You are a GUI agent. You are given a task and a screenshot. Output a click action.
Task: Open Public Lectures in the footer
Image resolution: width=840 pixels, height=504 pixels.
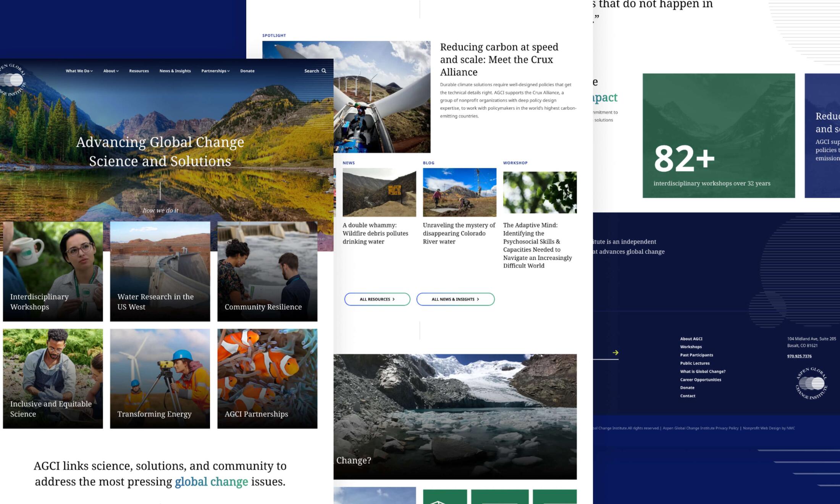pos(695,363)
